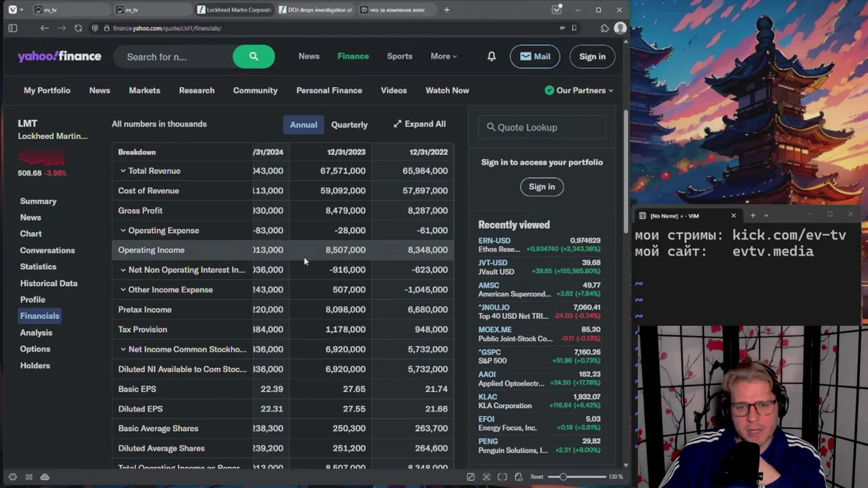Image resolution: width=868 pixels, height=488 pixels.
Task: Click the 12/31/2023 Total Revenue value 67,571,000
Action: (x=342, y=171)
